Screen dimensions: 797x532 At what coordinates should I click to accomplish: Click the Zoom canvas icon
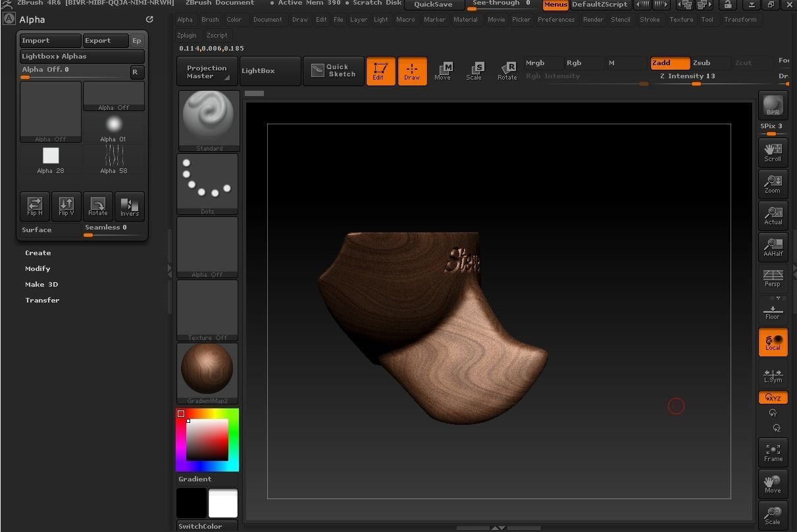pyautogui.click(x=773, y=184)
